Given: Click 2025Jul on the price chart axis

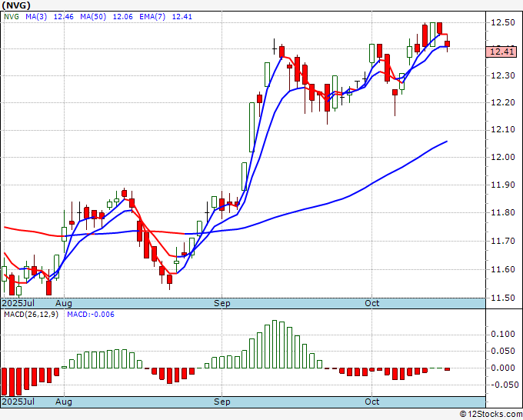Looking at the screenshot, I should (x=18, y=303).
